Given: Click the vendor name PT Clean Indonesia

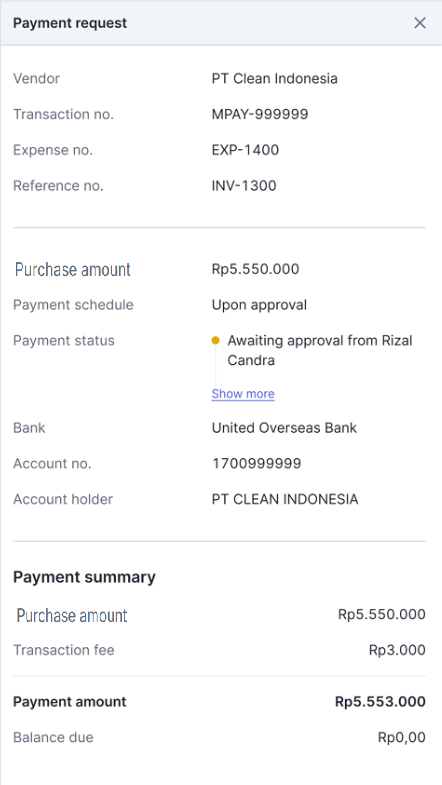Looking at the screenshot, I should 274,79.
